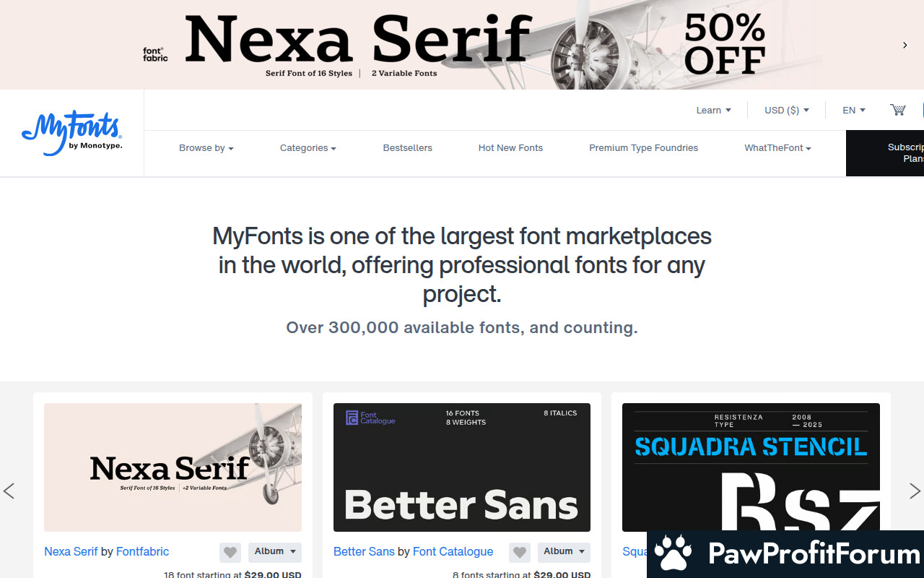924x578 pixels.
Task: Open the Categories menu
Action: click(x=308, y=147)
